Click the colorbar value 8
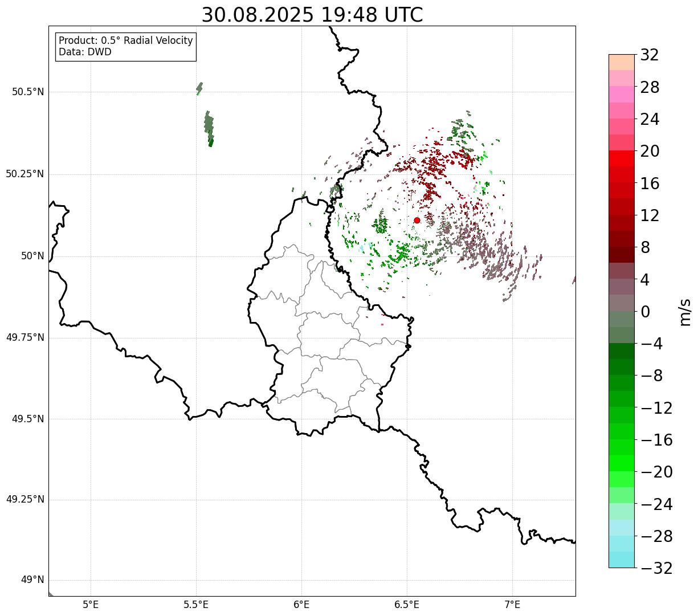Viewport: 698px width, 616px height. 645,247
